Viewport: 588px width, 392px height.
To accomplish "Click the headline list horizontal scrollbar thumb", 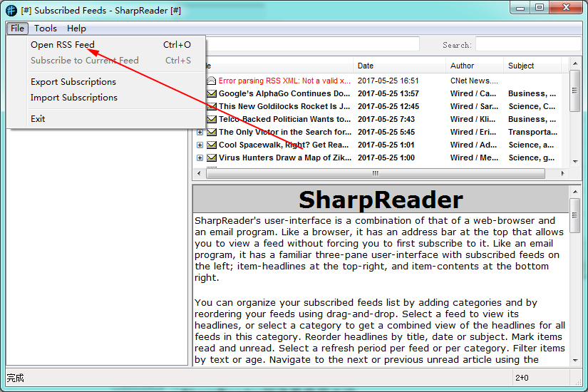I will point(376,173).
